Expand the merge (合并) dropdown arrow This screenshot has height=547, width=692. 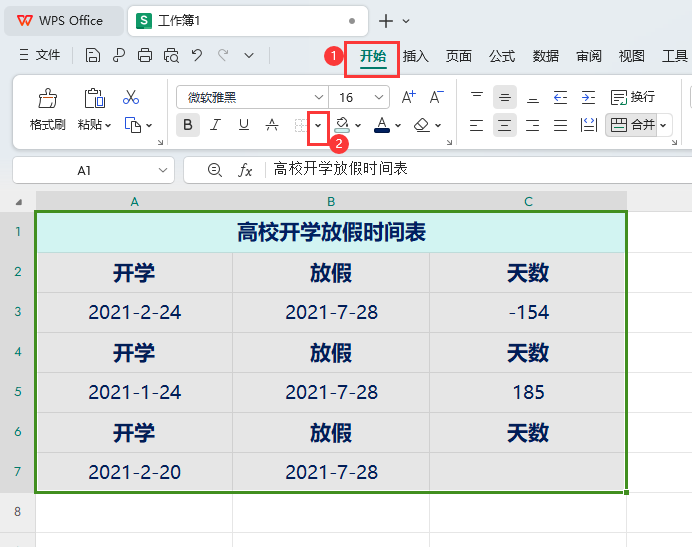(663, 126)
